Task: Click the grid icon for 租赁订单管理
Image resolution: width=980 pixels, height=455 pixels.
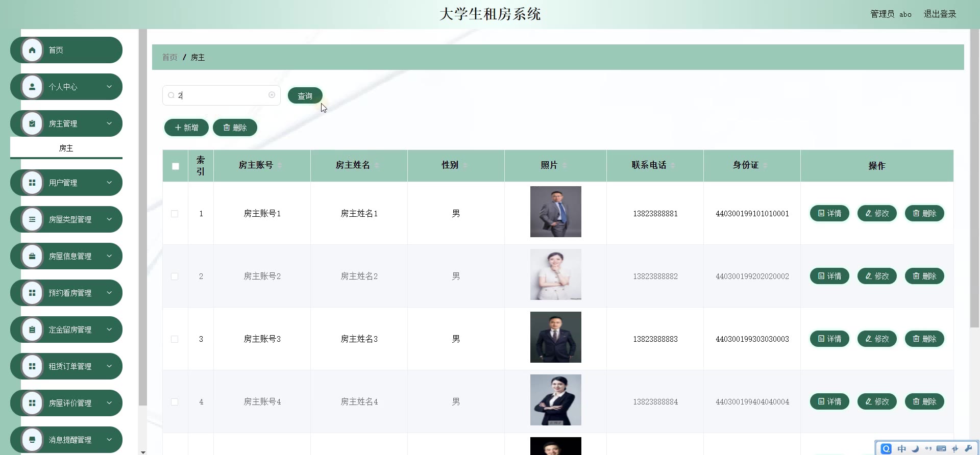Action: 32,366
